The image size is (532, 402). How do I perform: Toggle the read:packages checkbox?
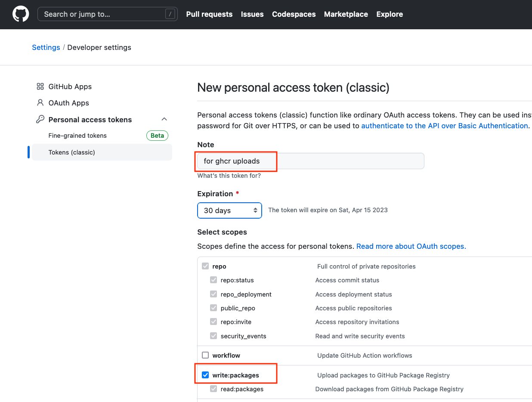213,389
